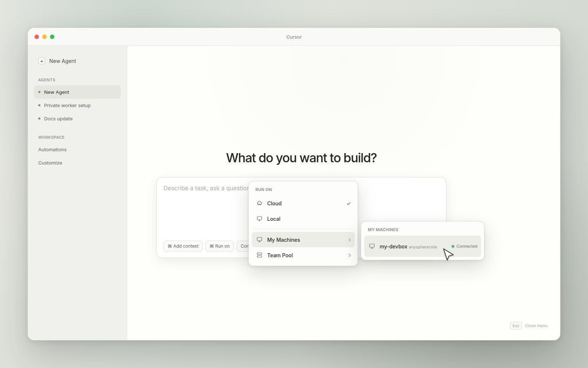Viewport: 588px width, 368px height.
Task: Click the green Connected status dot
Action: 453,247
